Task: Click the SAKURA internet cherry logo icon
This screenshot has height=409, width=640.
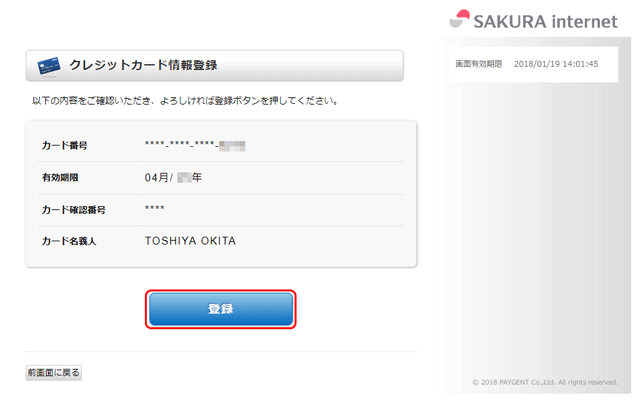Action: (x=460, y=19)
